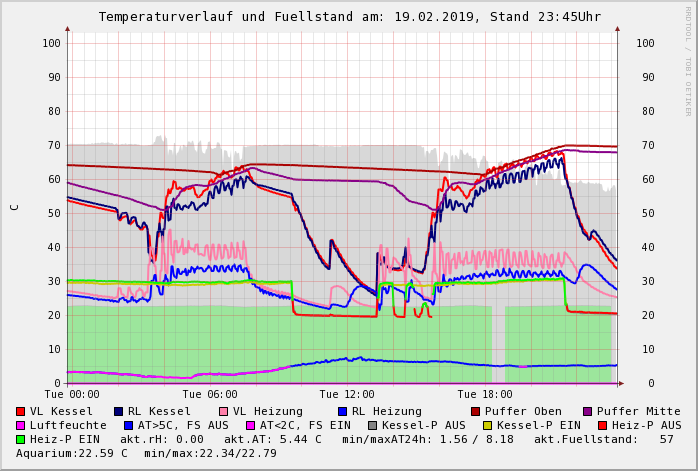
Task: Click the Tue 12:00 time axis label
Action: point(346,394)
